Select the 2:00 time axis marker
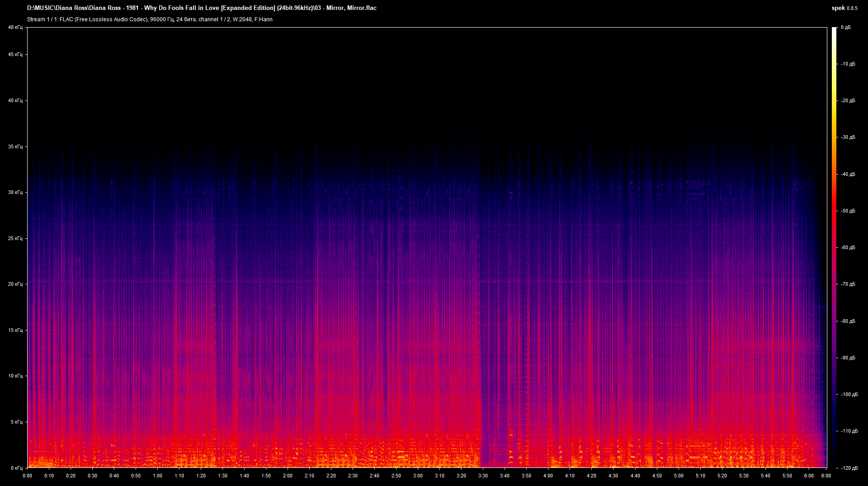This screenshot has width=868, height=486. click(x=288, y=476)
